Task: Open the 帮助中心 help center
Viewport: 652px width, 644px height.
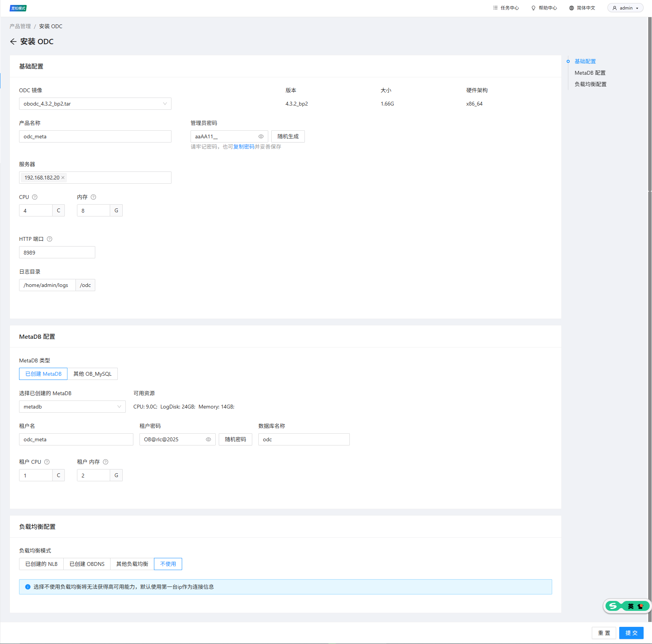Action: tap(544, 8)
